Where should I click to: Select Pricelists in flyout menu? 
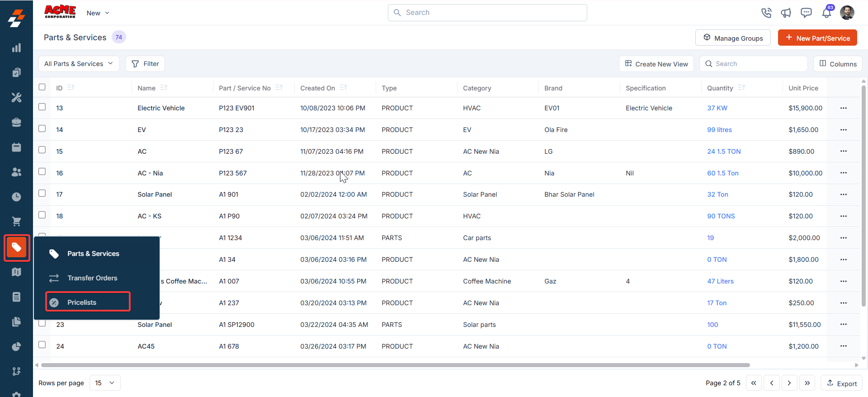(x=88, y=302)
